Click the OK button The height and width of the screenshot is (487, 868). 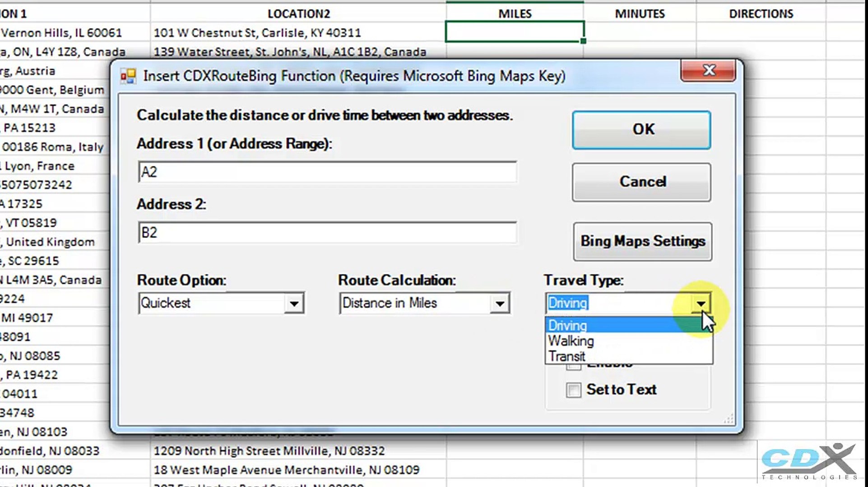pyautogui.click(x=641, y=129)
